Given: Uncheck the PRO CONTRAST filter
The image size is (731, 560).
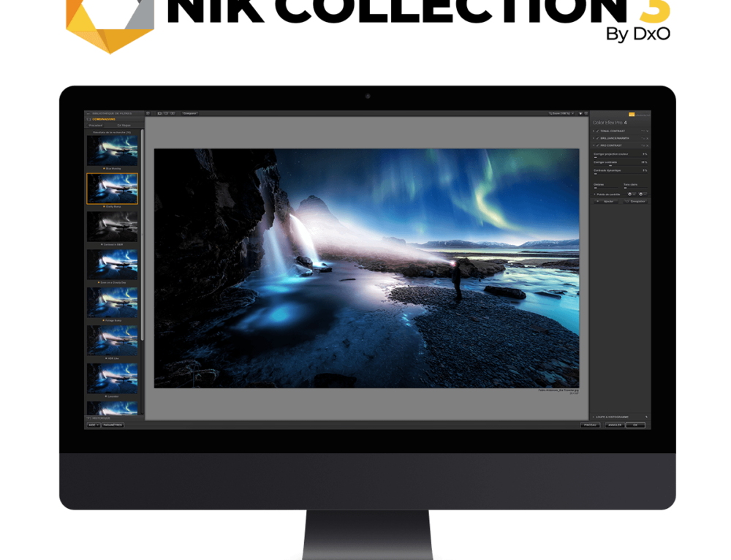Looking at the screenshot, I should pyautogui.click(x=597, y=145).
